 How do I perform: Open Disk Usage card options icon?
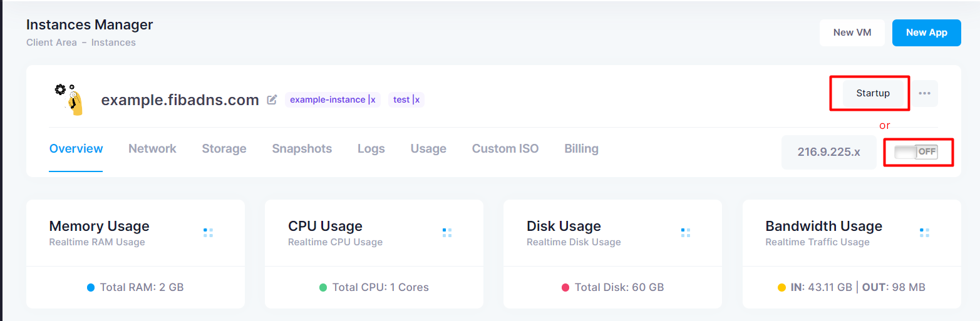[686, 233]
